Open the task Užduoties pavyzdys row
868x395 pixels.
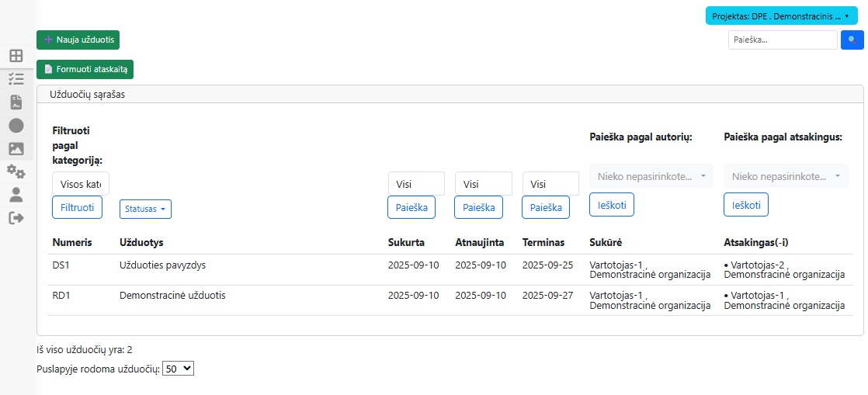[162, 265]
